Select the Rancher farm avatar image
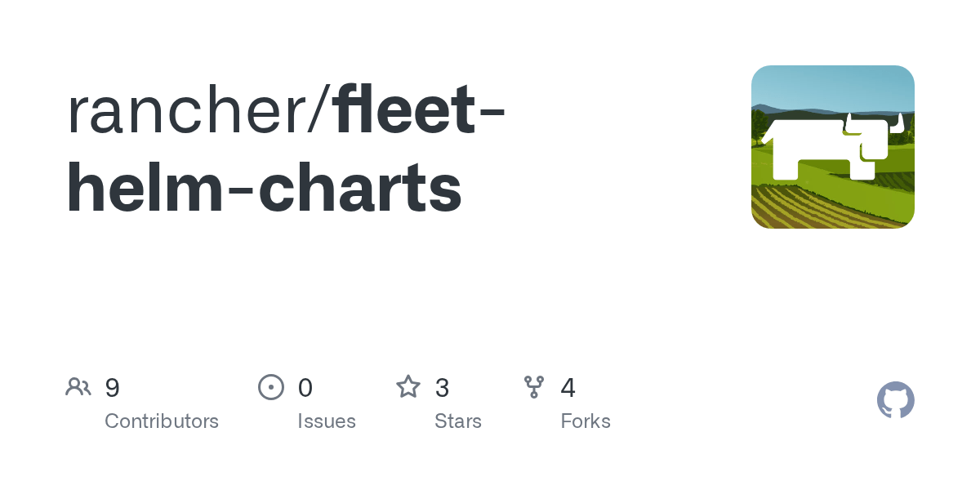 tap(833, 147)
